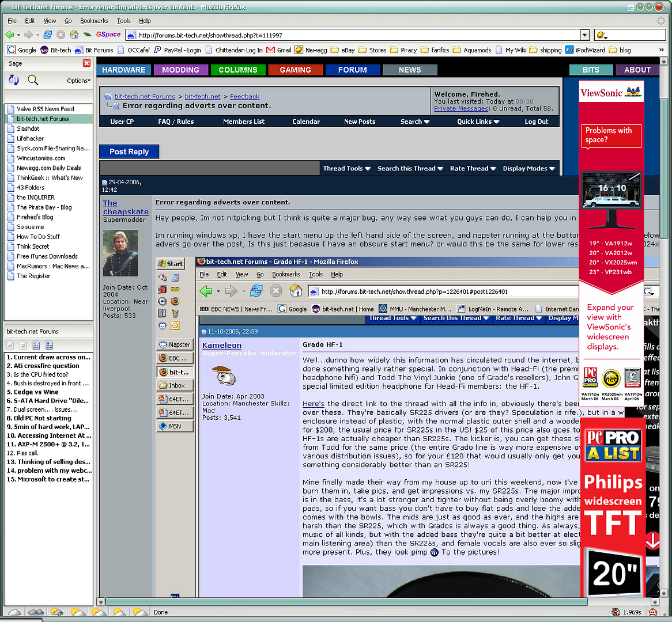Open the Bookmarks menu
The image size is (672, 622).
[x=93, y=21]
